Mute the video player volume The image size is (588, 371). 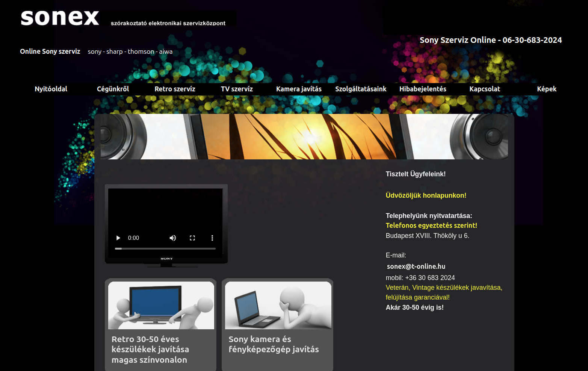173,238
